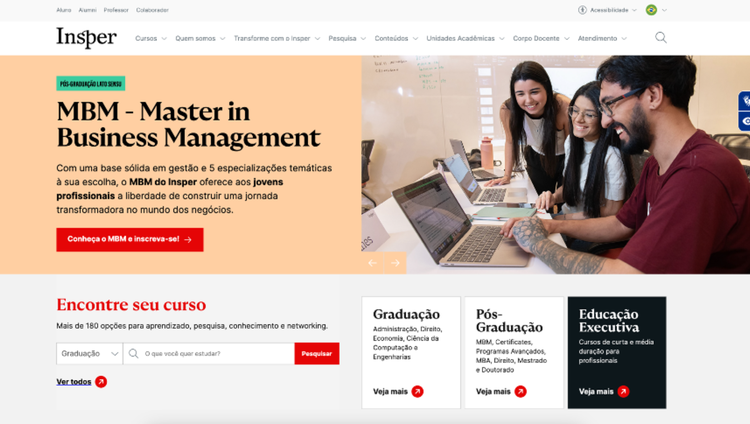This screenshot has width=750, height=424.
Task: Open the Graduação course type dropdown
Action: (x=89, y=354)
